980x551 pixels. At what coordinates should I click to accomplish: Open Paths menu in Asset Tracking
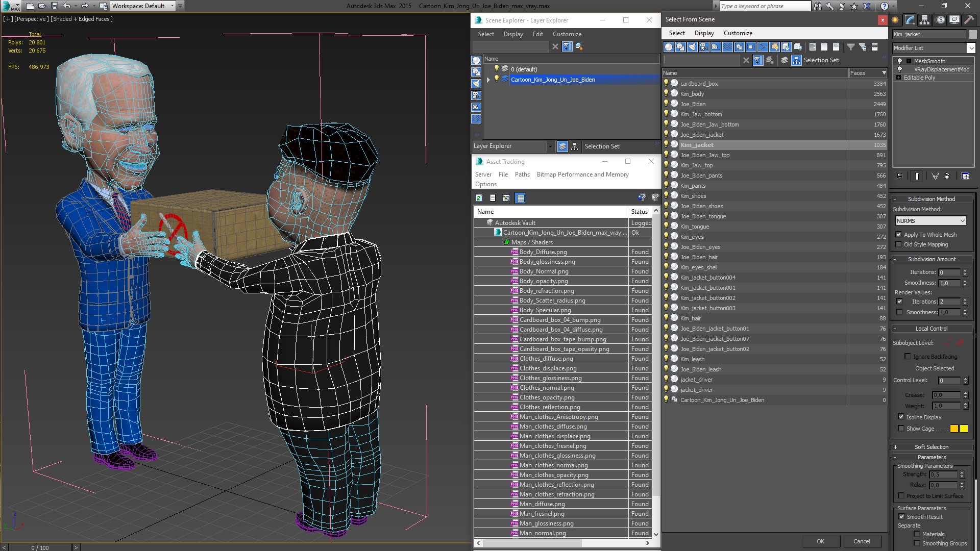(x=522, y=174)
